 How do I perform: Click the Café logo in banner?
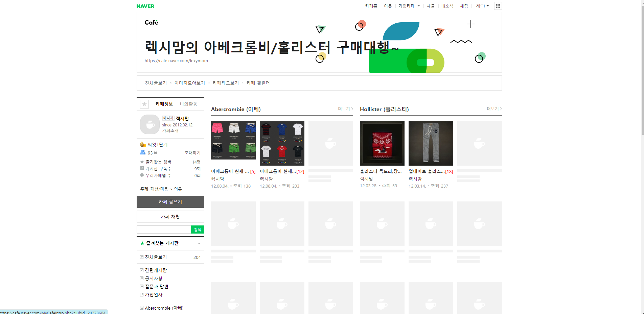click(151, 22)
